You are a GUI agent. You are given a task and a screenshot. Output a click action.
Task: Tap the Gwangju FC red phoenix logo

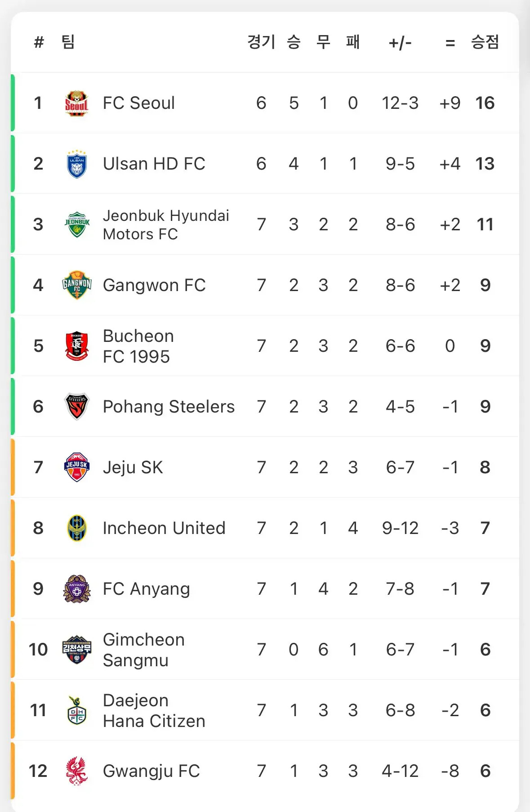coord(77,771)
